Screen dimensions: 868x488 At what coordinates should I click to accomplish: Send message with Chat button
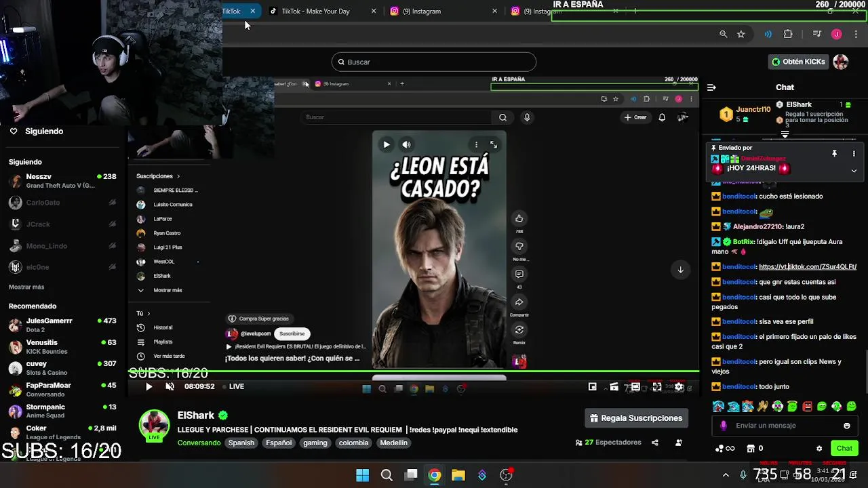click(844, 448)
